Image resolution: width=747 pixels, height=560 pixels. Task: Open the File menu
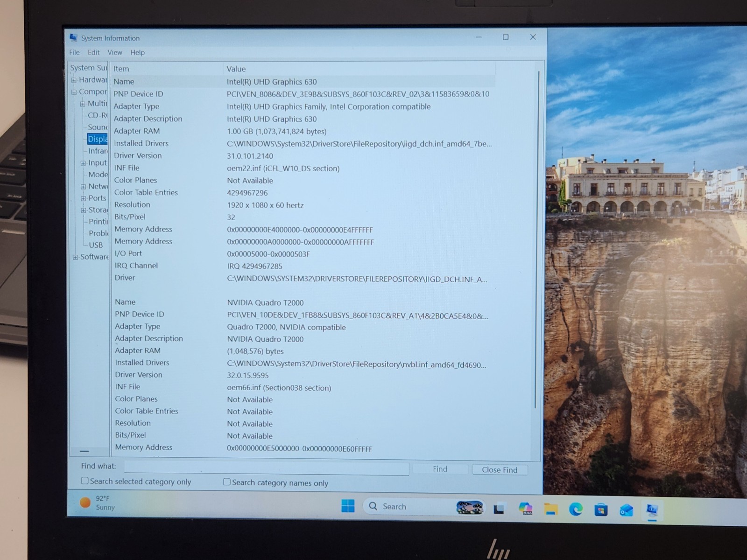tap(74, 52)
